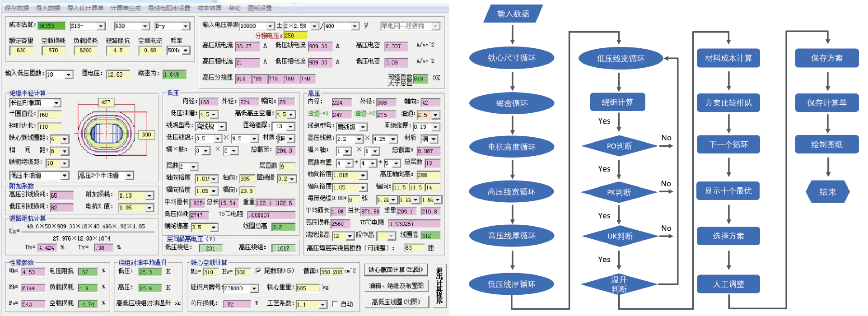Open the 输入电压等级 10000 dropdown
This screenshot has height=316, width=868.
tap(270, 26)
